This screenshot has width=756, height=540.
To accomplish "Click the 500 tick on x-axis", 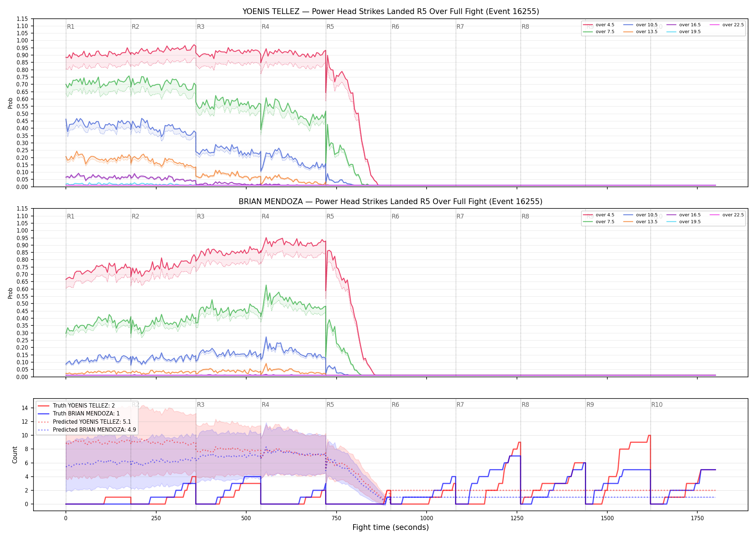I will [x=246, y=518].
